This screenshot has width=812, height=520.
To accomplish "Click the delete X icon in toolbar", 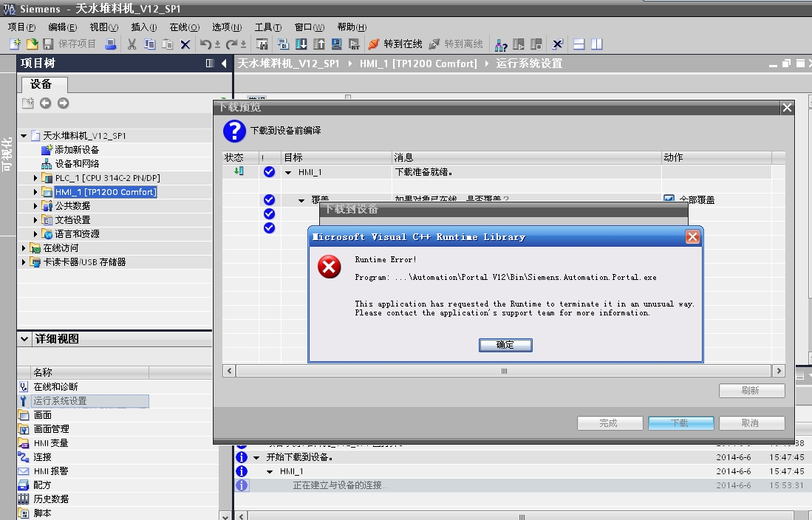I will tap(185, 44).
